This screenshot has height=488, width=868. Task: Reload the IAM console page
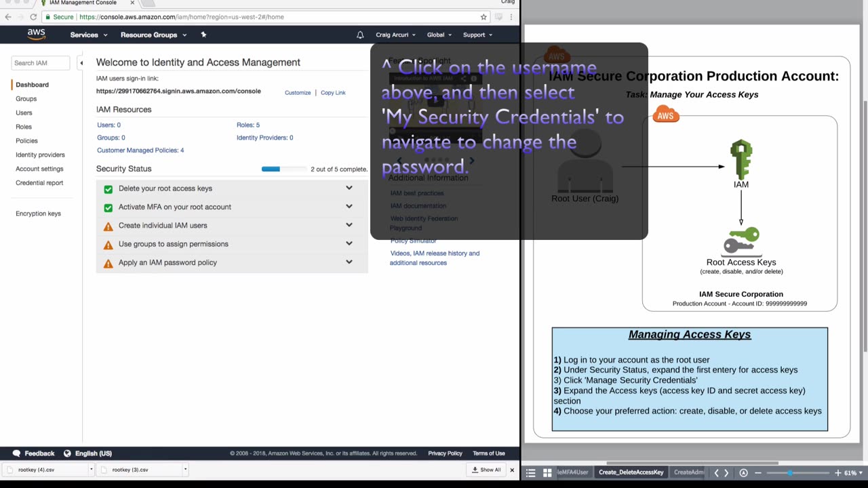(33, 17)
